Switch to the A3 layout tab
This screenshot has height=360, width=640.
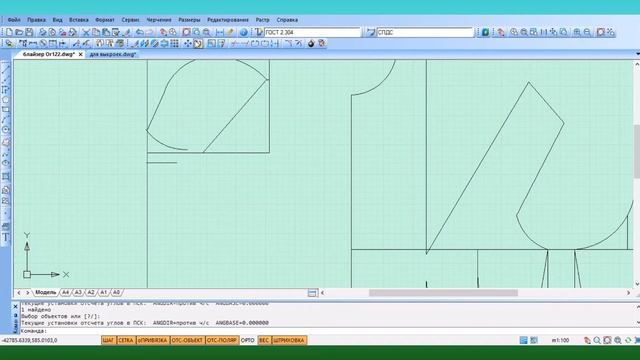point(78,292)
